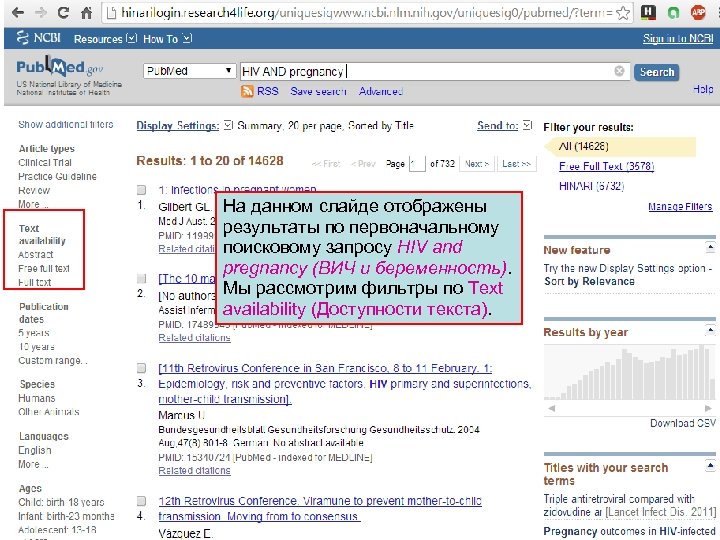This screenshot has width=720, height=540.
Task: Filter by Free full text availability
Action: click(x=44, y=268)
